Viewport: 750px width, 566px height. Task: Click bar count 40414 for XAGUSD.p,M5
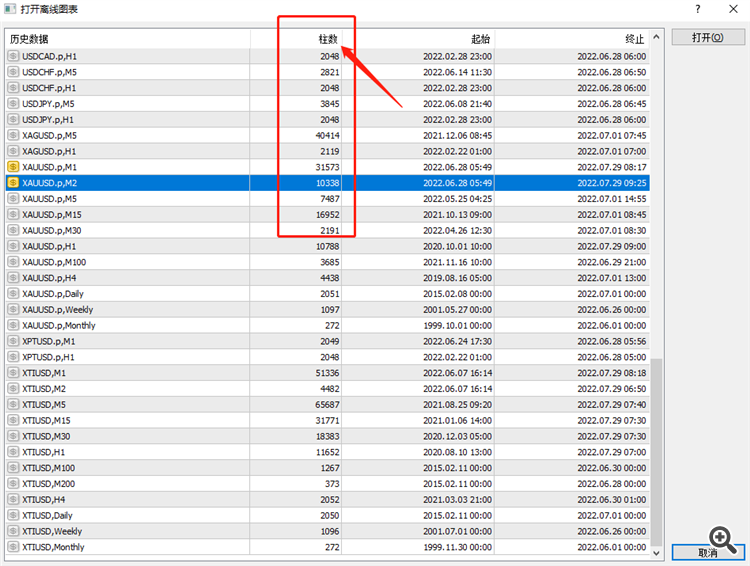tap(328, 135)
